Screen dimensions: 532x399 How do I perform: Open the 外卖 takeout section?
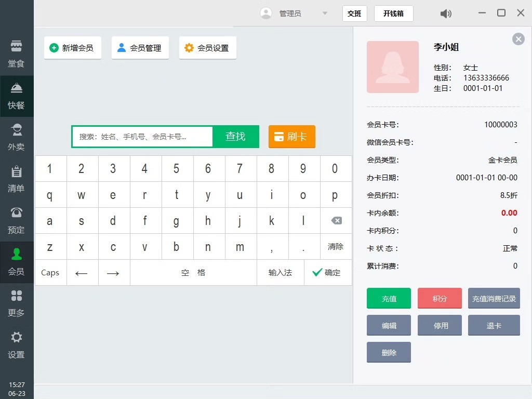pos(17,137)
